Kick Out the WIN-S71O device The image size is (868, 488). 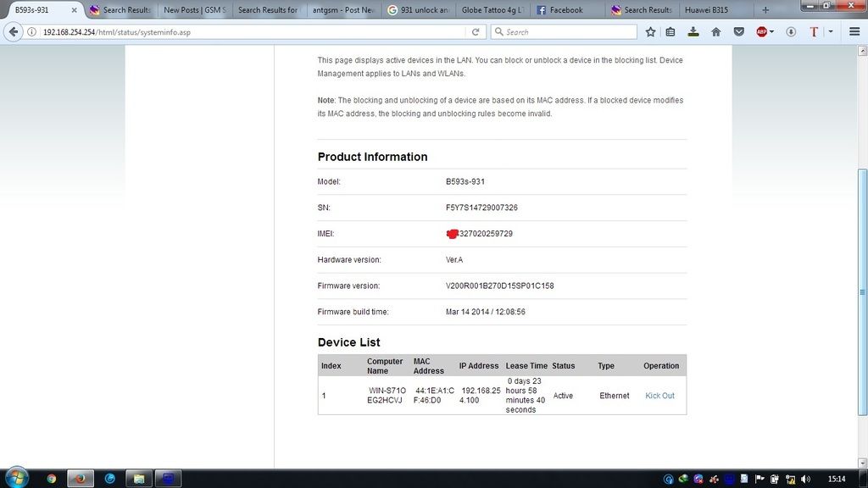click(659, 396)
